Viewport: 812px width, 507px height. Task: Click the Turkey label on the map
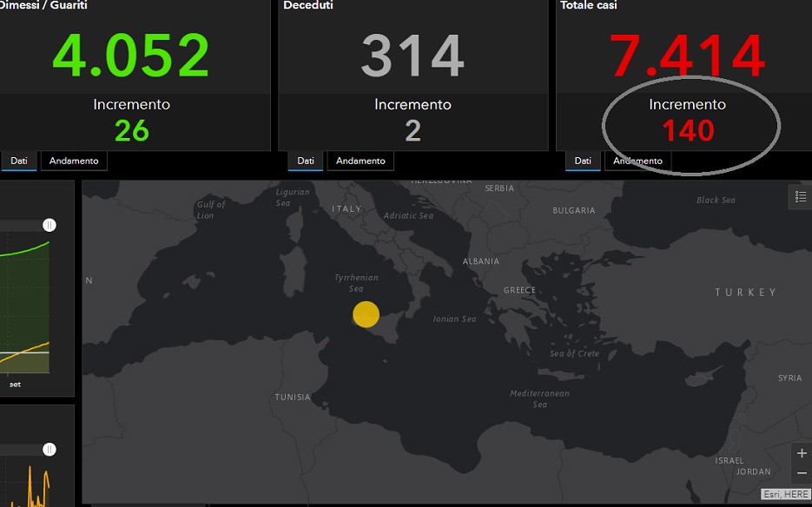(745, 293)
